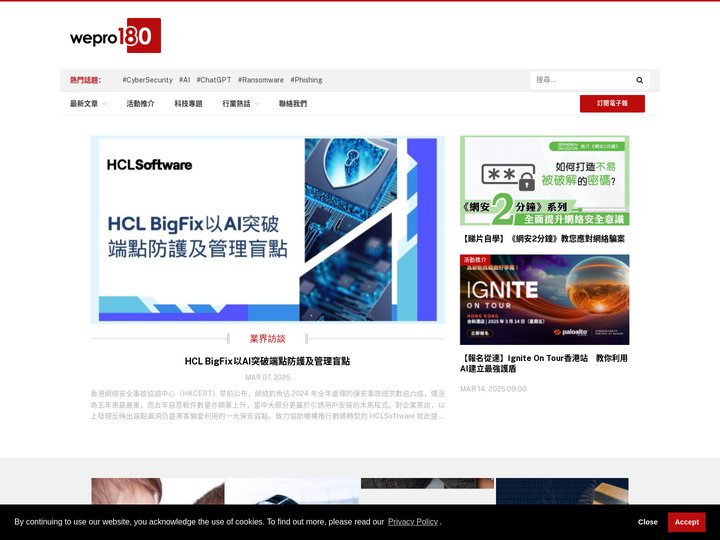
Task: Open the #AI hot topic tag
Action: (185, 80)
